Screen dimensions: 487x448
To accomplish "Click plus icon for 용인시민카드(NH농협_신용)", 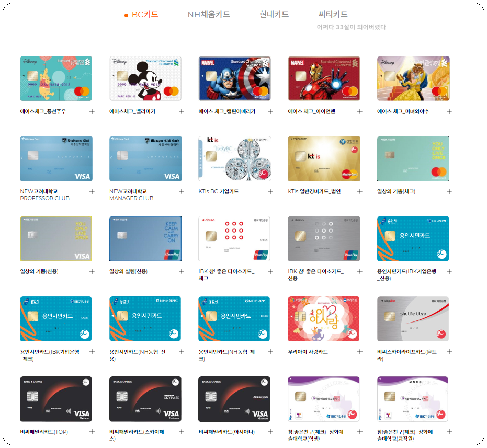I will click(x=182, y=352).
